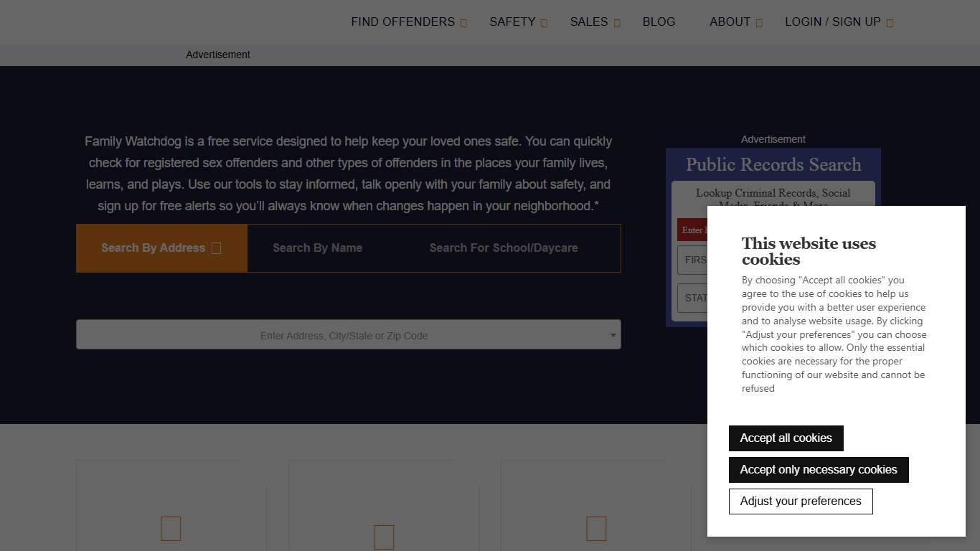This screenshot has width=980, height=551.
Task: Click Accept only necessary cookies
Action: click(819, 469)
